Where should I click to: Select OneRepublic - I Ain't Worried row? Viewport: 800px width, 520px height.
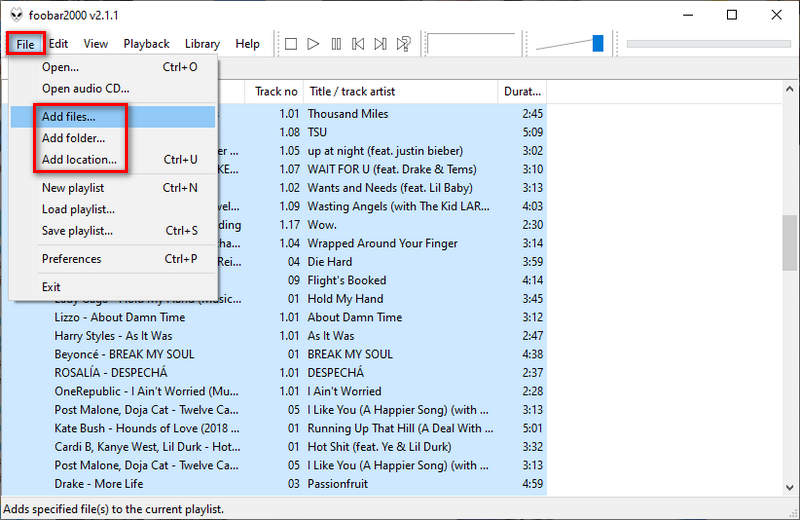click(x=146, y=391)
